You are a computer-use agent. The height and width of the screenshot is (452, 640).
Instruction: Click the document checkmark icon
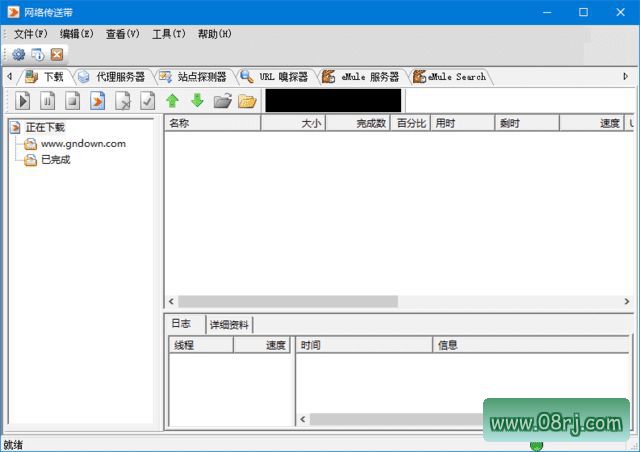click(x=147, y=101)
